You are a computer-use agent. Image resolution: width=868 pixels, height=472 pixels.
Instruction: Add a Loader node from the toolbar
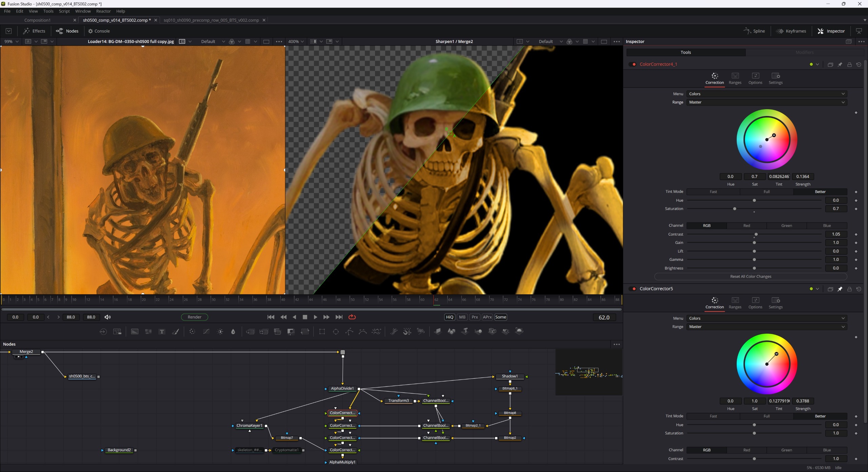click(x=103, y=332)
